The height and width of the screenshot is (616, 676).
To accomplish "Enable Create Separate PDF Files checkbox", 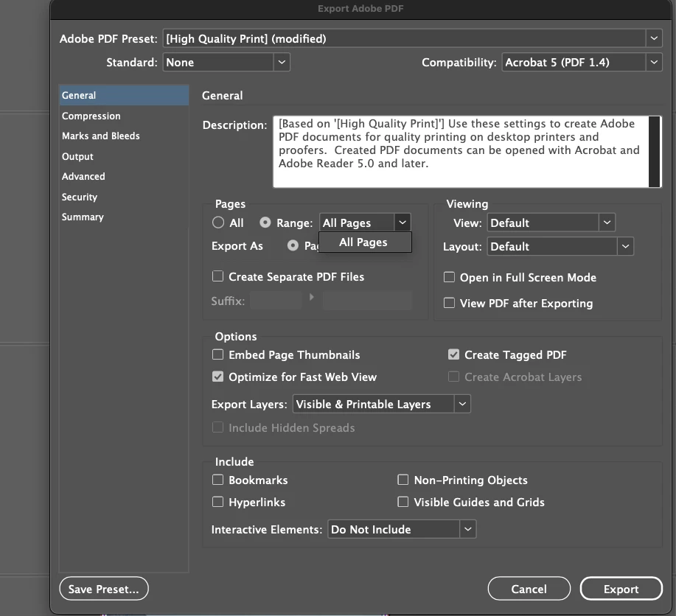I will 217,276.
